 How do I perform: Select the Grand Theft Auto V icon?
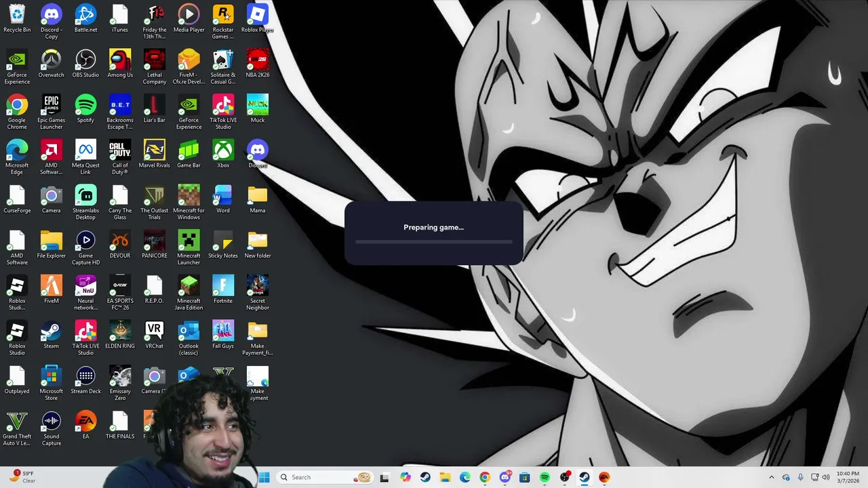[x=17, y=430]
